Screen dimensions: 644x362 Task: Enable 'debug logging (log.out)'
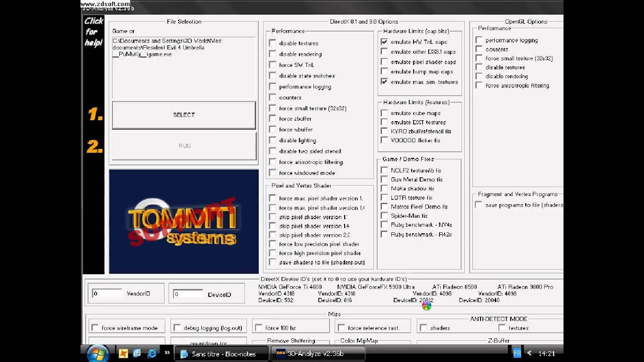pos(177,328)
